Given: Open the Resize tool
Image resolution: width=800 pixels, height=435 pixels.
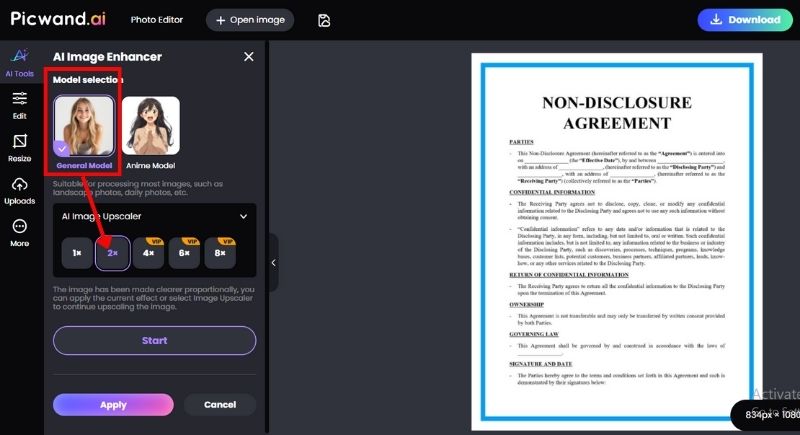Looking at the screenshot, I should click(20, 147).
